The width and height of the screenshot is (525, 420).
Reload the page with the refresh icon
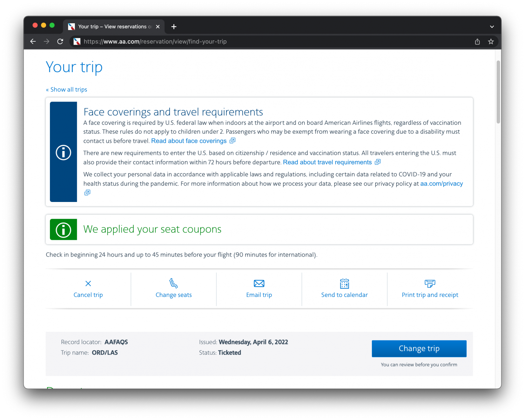(60, 41)
